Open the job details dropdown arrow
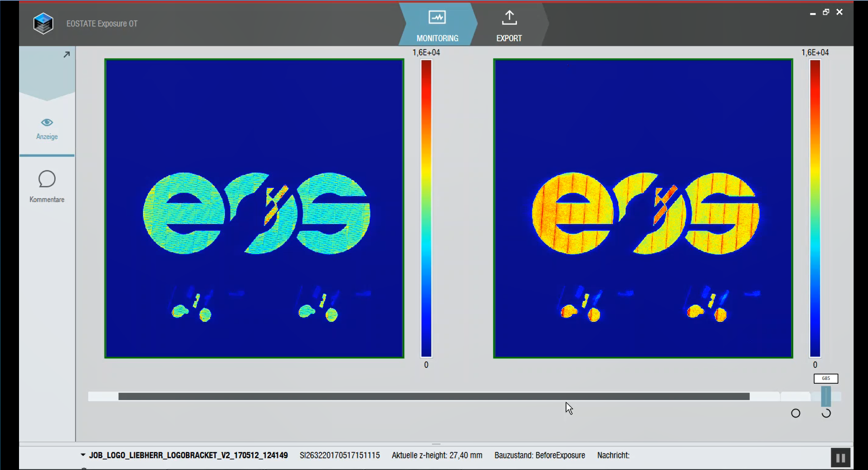868x470 pixels. 83,455
